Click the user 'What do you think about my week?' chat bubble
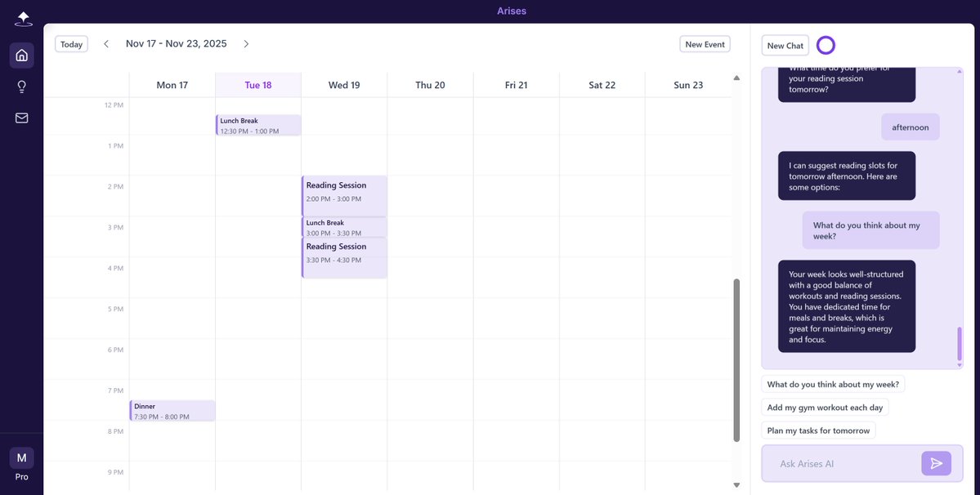 pyautogui.click(x=870, y=230)
